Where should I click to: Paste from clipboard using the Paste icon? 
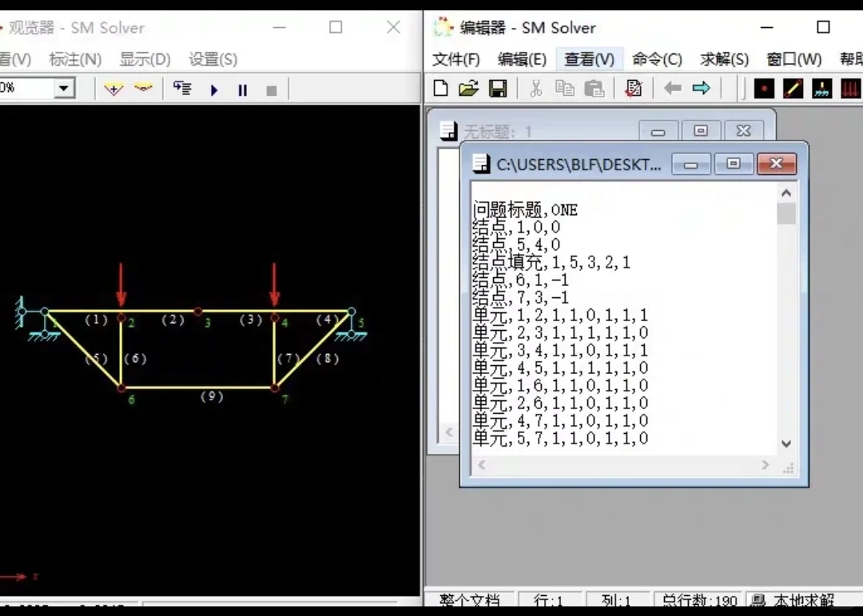click(593, 88)
